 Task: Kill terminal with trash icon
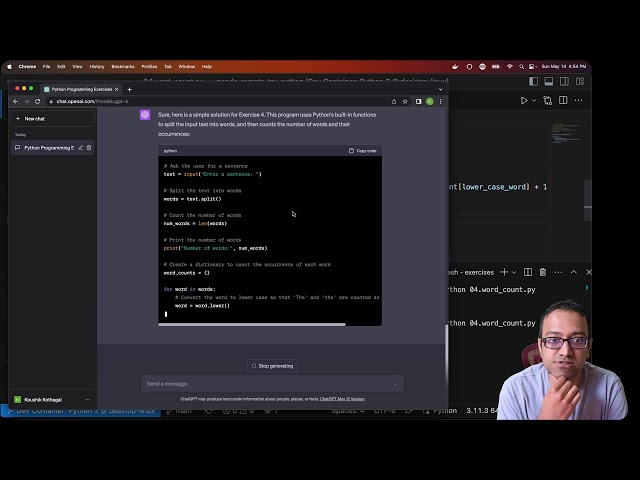543,272
